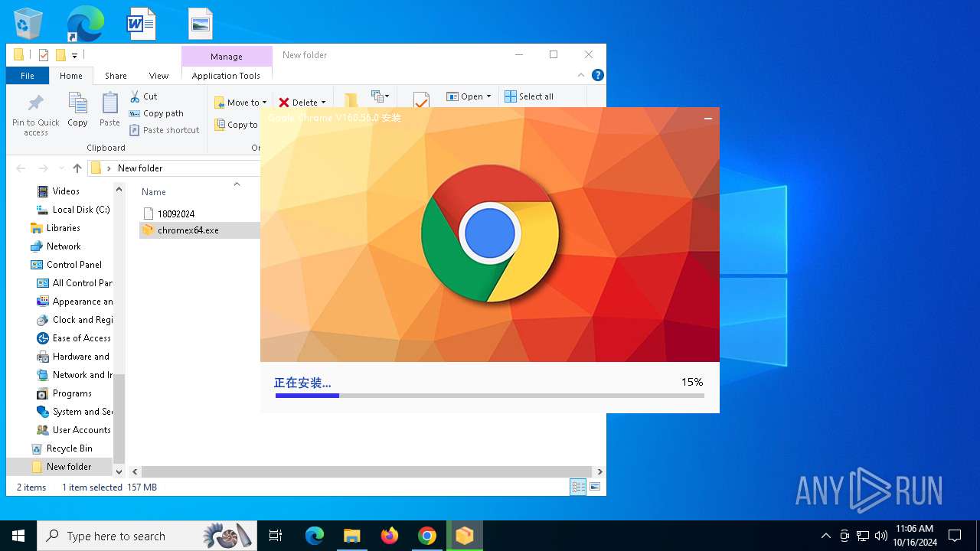Select Local Disk (C:) in navigation pane
This screenshot has height=551, width=980.
81,210
